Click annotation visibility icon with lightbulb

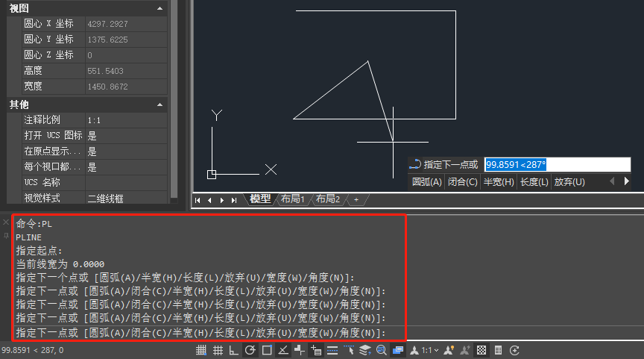[x=449, y=350]
